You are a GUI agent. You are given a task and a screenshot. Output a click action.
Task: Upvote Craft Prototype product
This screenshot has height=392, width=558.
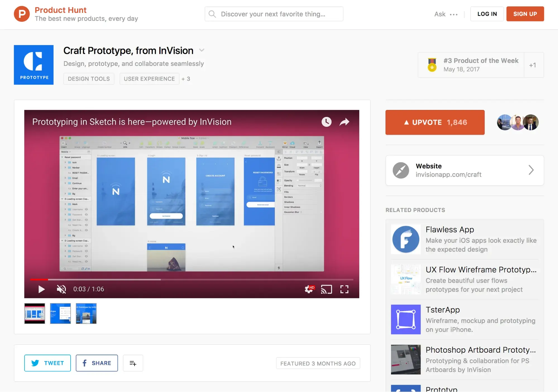click(435, 122)
